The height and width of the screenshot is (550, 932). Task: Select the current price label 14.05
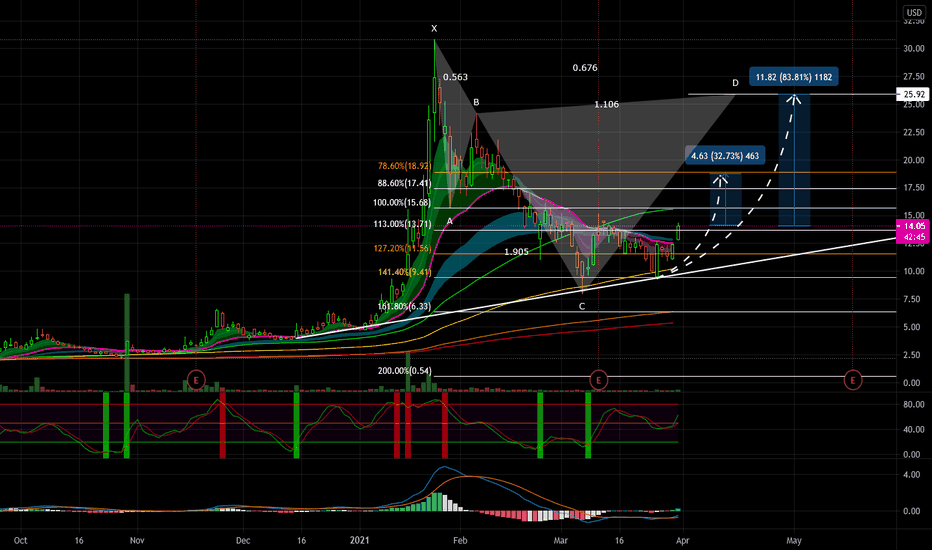tap(912, 226)
